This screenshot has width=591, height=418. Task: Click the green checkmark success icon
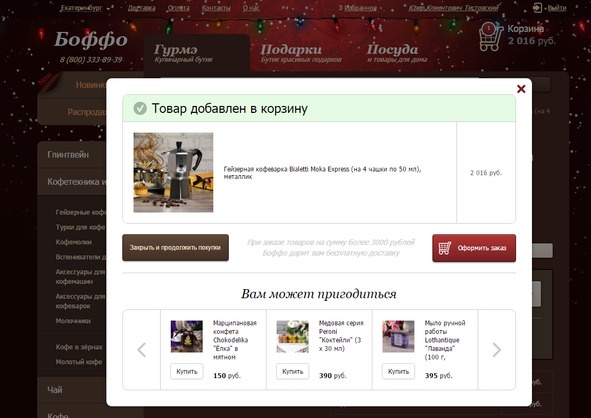pyautogui.click(x=140, y=109)
